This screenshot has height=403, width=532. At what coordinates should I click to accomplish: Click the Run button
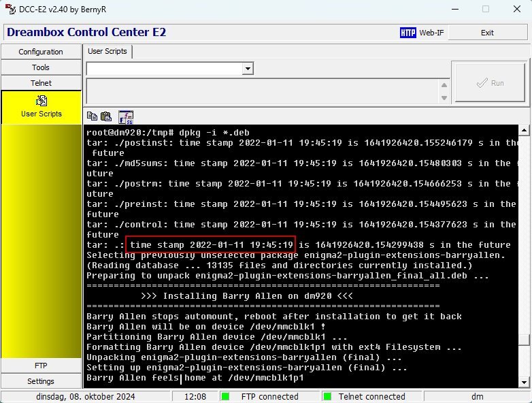(x=491, y=82)
